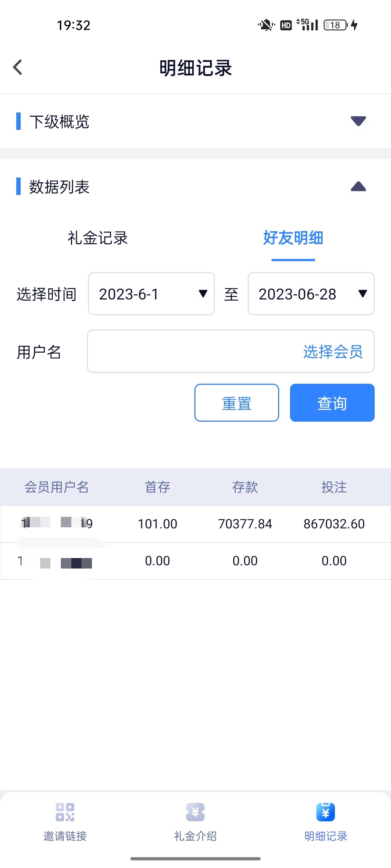Collapse the 数据列表 section
Image resolution: width=391 pixels, height=868 pixels.
(x=358, y=187)
